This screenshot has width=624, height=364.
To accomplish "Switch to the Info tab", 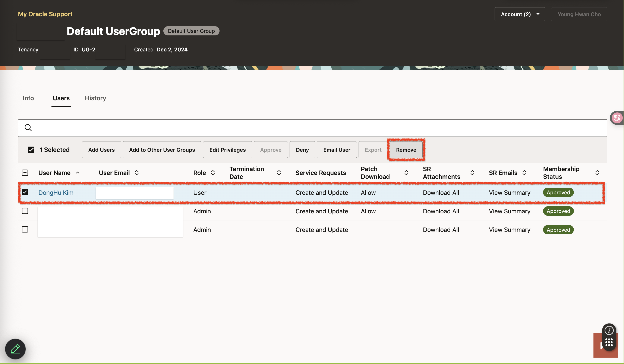I will [28, 98].
